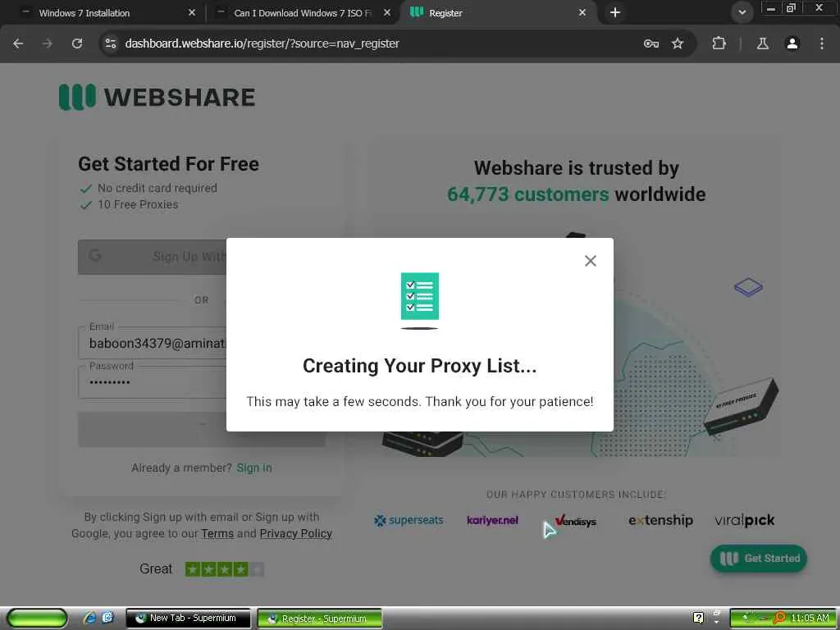Screen dimensions: 840x630
Task: Click the Sign in link
Action: click(x=254, y=468)
